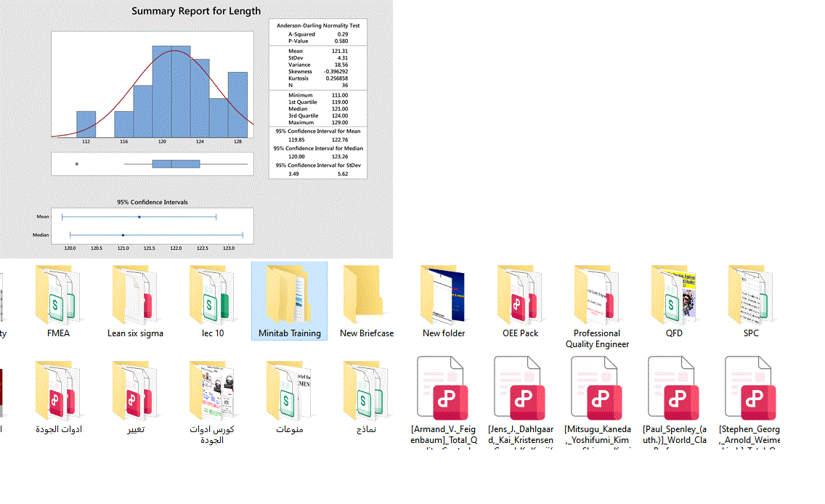Open the Stephen George PDF file icon
Screen dimensions: 825x504
tap(751, 389)
